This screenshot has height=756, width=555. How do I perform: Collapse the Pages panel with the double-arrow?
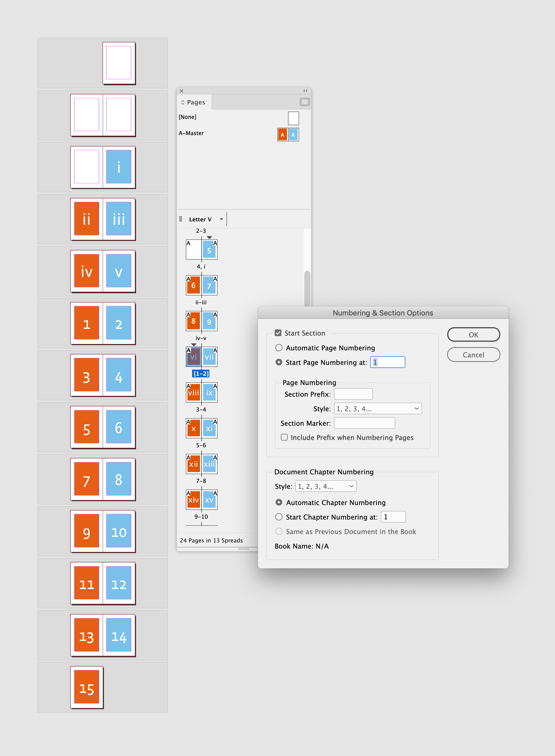[x=305, y=91]
